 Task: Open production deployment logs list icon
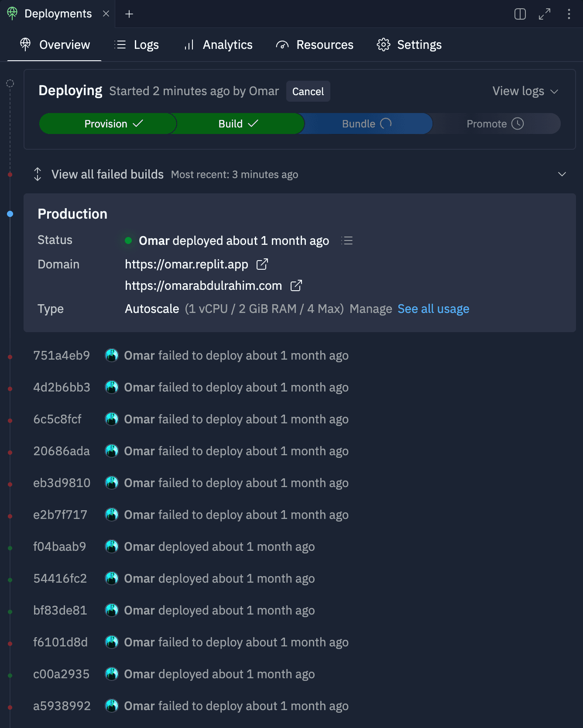pyautogui.click(x=347, y=240)
